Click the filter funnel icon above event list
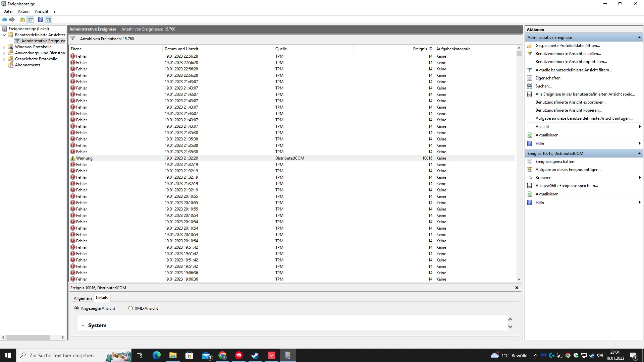 pos(72,39)
